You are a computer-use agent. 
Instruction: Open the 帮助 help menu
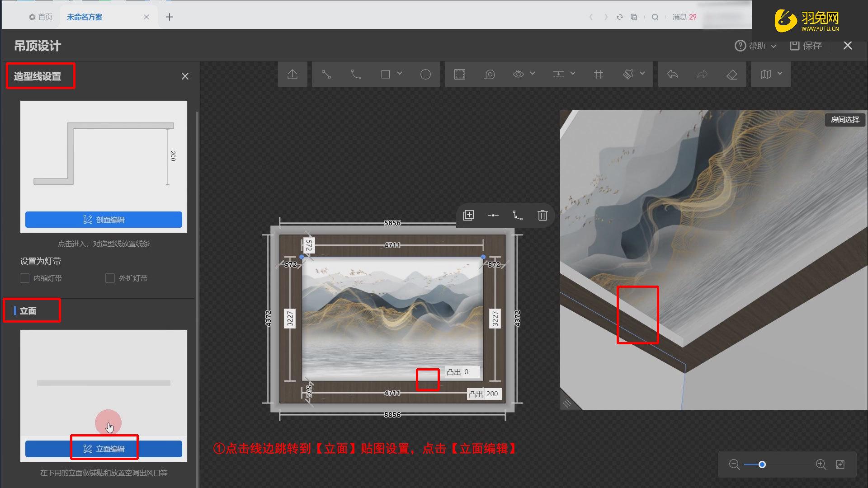[755, 46]
